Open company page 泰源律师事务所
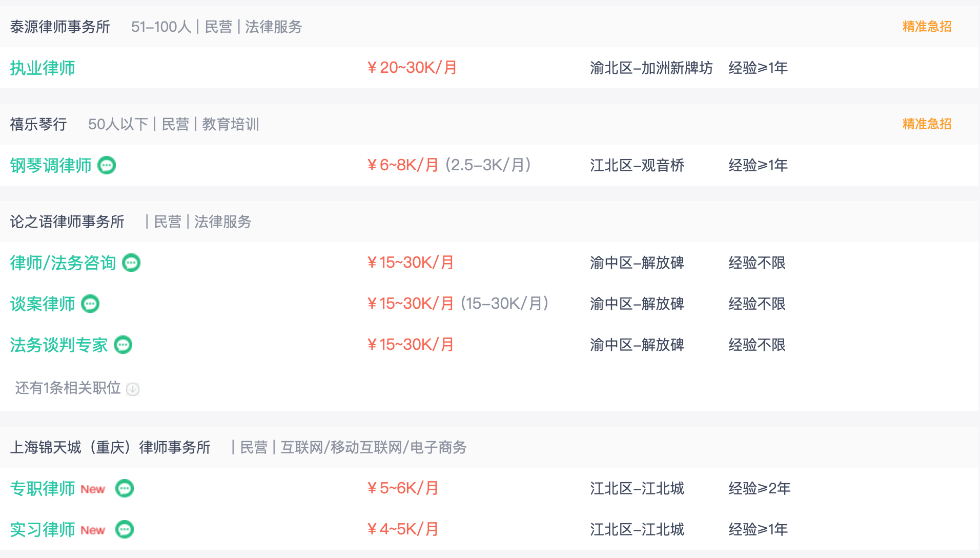The image size is (980, 558). coord(60,27)
